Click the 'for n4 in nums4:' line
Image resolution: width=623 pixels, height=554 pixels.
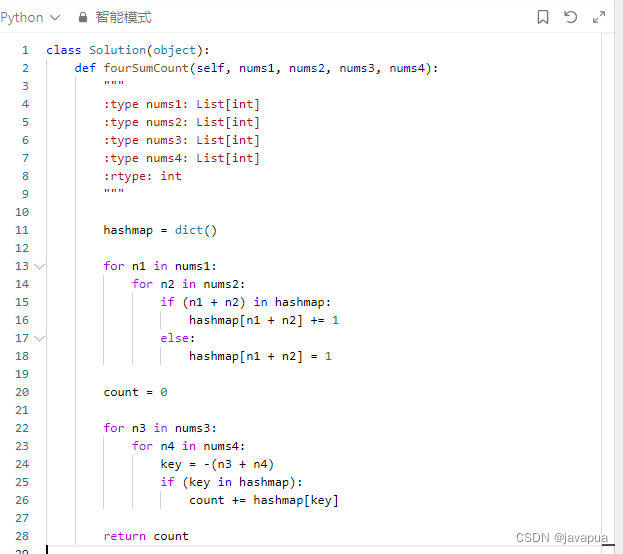pos(189,446)
